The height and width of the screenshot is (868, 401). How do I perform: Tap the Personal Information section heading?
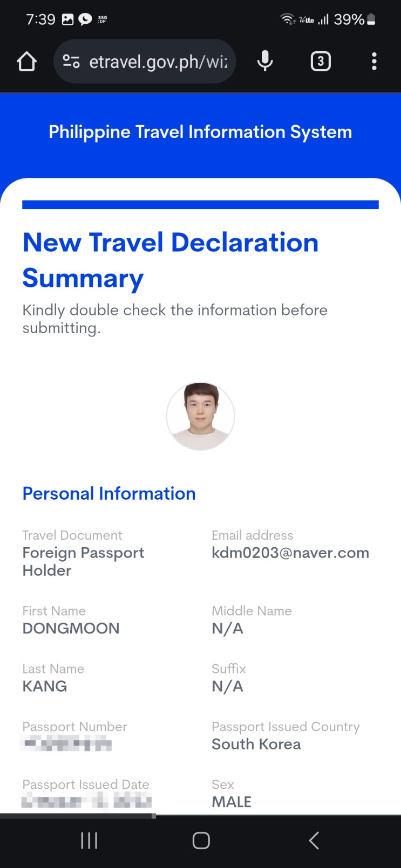(109, 493)
